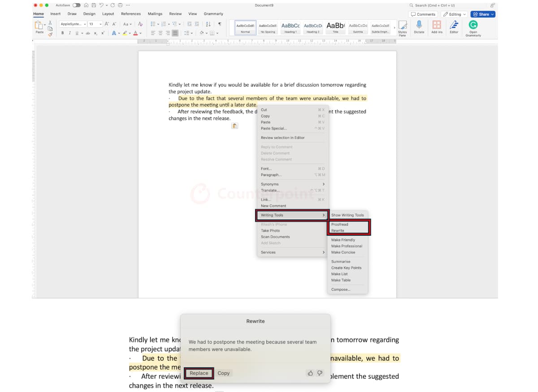The height and width of the screenshot is (392, 538).
Task: Open the font size dropdown
Action: [100, 24]
